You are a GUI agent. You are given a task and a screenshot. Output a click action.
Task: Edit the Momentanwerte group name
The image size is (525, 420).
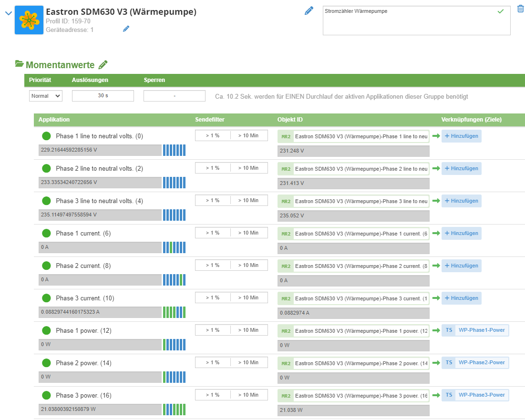(103, 64)
